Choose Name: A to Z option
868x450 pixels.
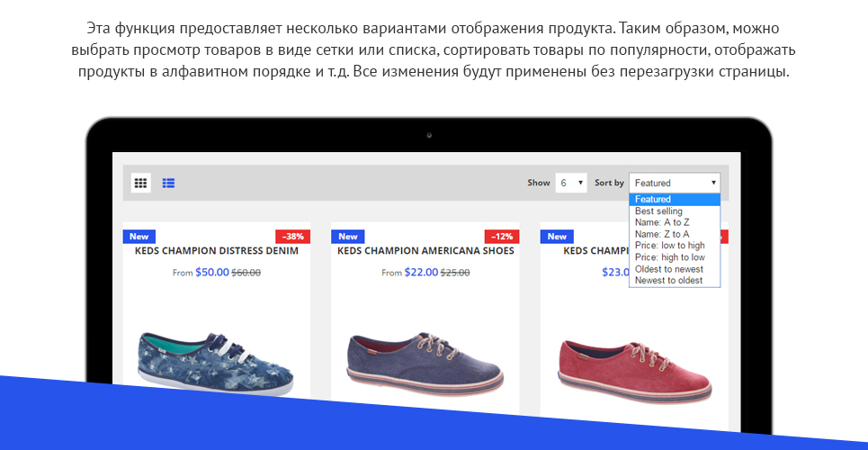pyautogui.click(x=675, y=223)
